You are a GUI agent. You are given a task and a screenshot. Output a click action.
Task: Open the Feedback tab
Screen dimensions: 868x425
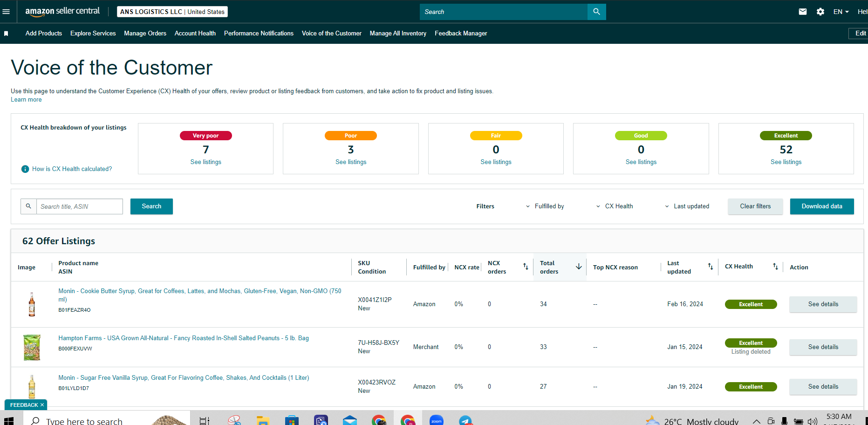coord(24,405)
